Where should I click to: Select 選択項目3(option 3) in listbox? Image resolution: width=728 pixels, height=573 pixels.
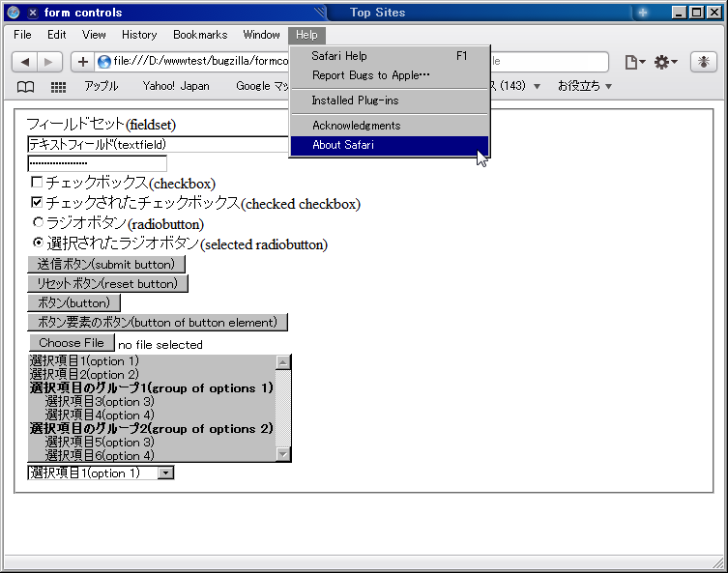(152, 401)
